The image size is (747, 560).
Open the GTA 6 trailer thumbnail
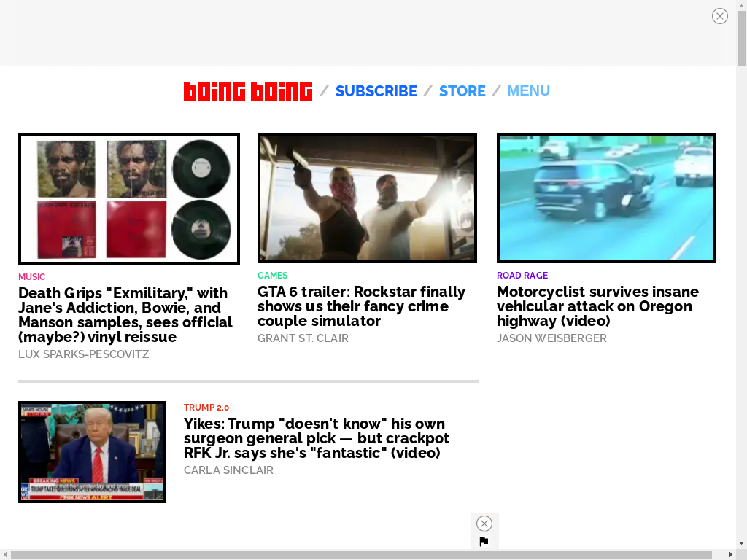[368, 198]
